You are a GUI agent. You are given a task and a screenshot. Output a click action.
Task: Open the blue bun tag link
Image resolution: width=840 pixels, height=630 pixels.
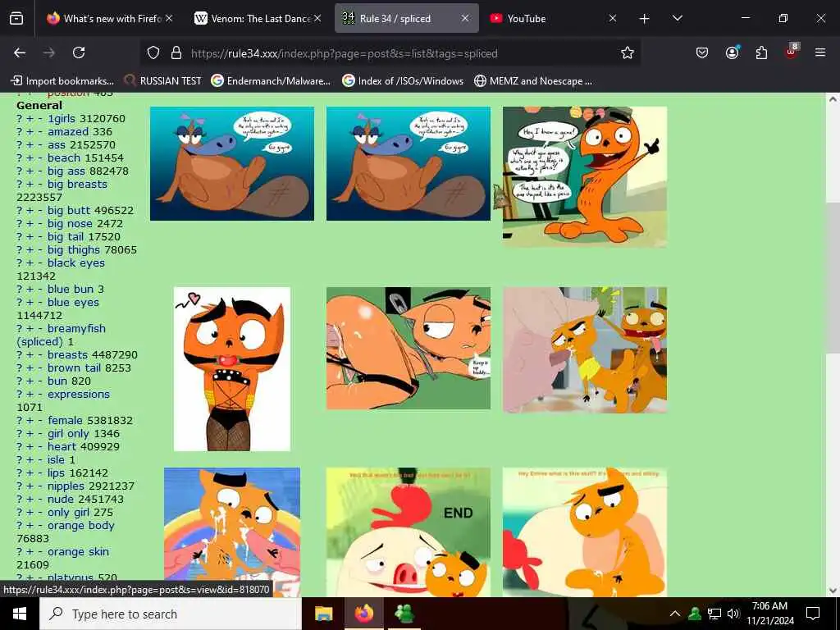coord(71,290)
